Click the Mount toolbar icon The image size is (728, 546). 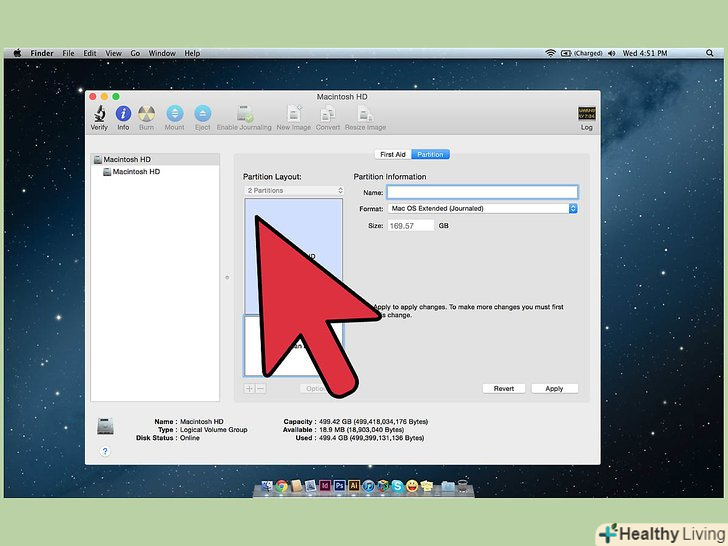175,113
